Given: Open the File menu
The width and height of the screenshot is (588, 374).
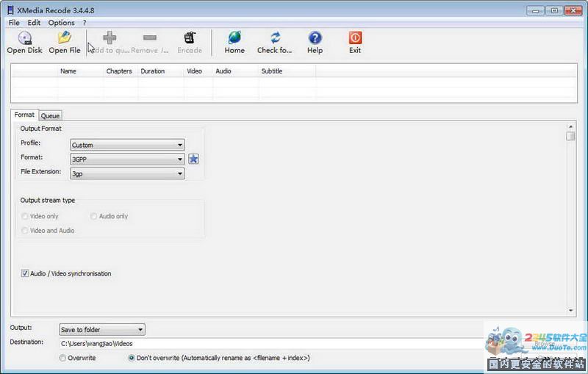Looking at the screenshot, I should (14, 23).
